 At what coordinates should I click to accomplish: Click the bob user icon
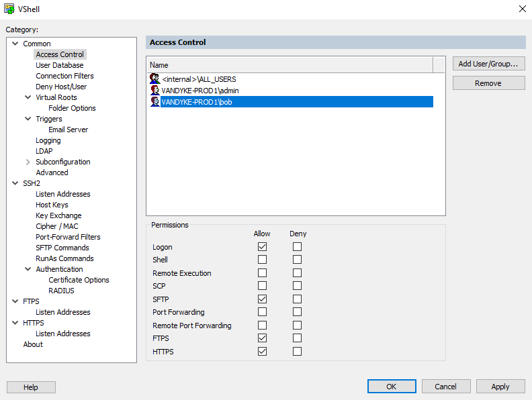point(155,102)
